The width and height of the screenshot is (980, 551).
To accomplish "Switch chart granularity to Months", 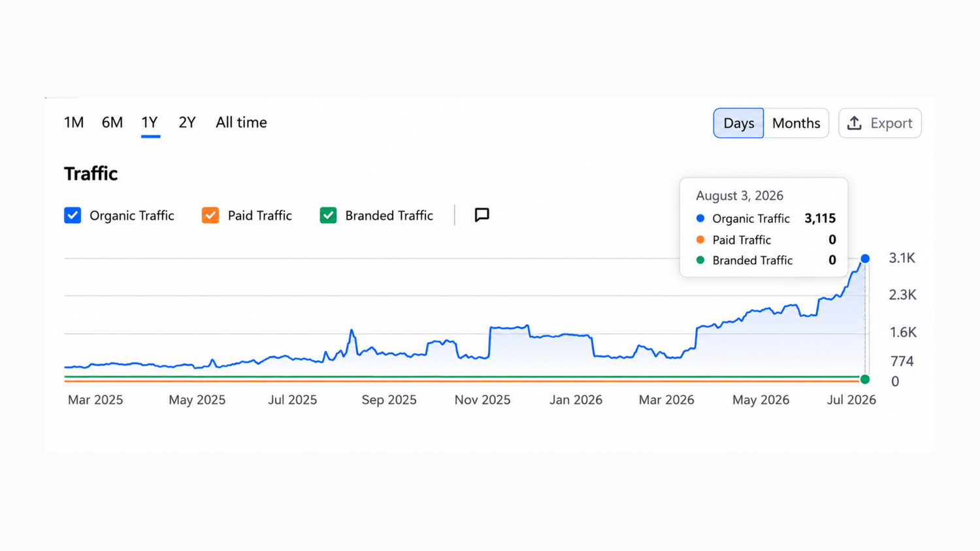I will coord(796,123).
